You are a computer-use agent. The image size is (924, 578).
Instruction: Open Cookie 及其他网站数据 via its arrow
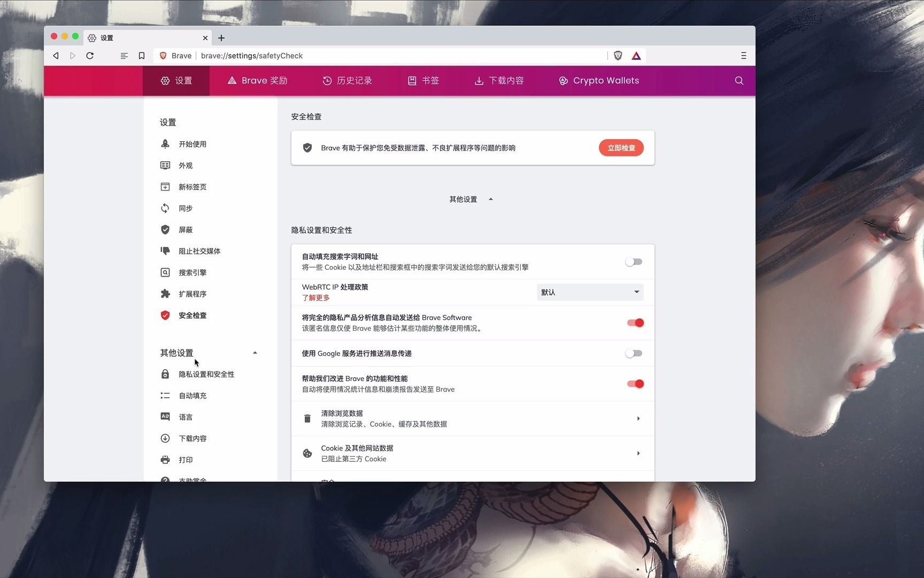click(638, 453)
